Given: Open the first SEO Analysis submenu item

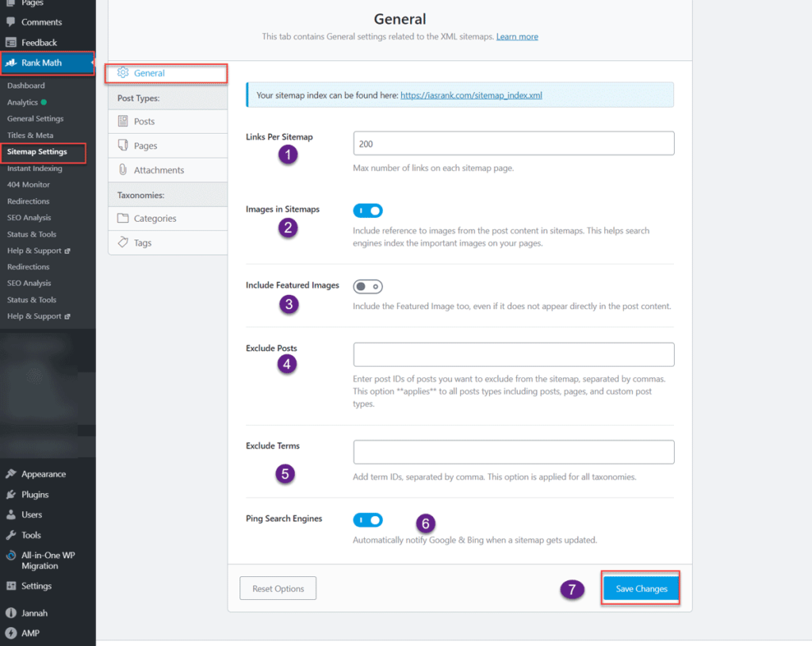Looking at the screenshot, I should (29, 217).
